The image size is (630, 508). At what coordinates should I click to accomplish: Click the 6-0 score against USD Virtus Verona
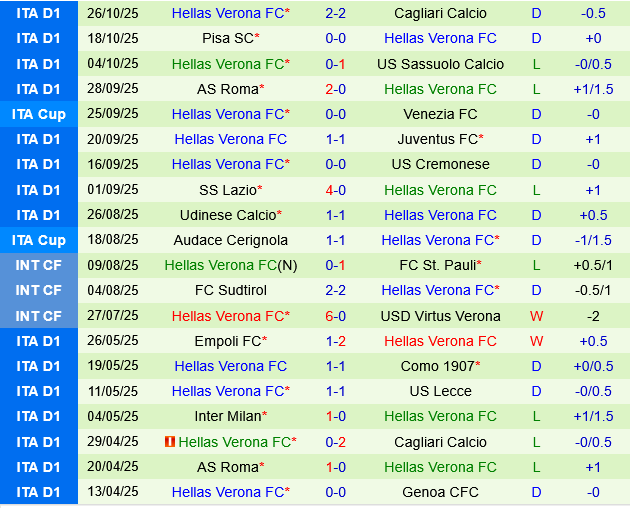pyautogui.click(x=336, y=316)
